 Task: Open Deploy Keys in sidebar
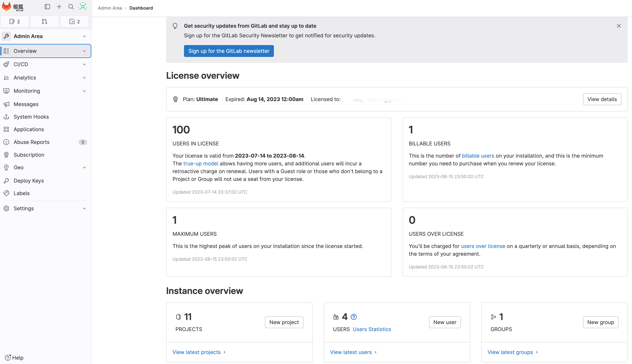pyautogui.click(x=28, y=181)
